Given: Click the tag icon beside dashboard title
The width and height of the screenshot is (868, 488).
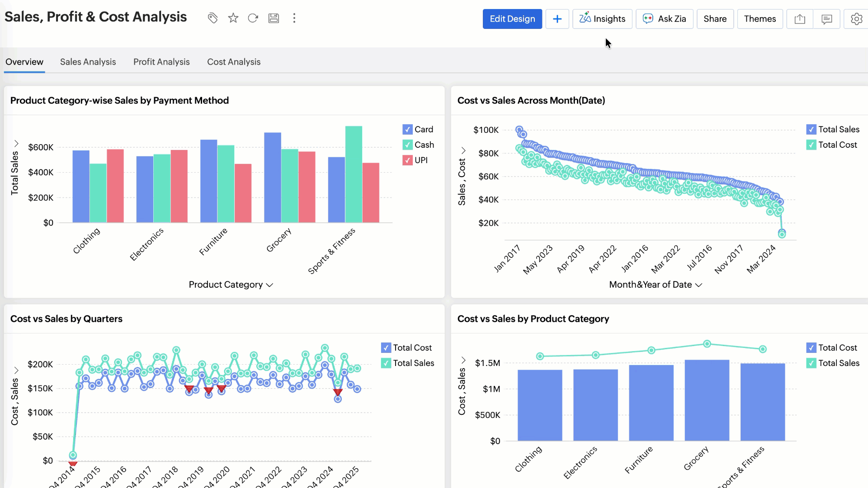Looking at the screenshot, I should [x=212, y=18].
